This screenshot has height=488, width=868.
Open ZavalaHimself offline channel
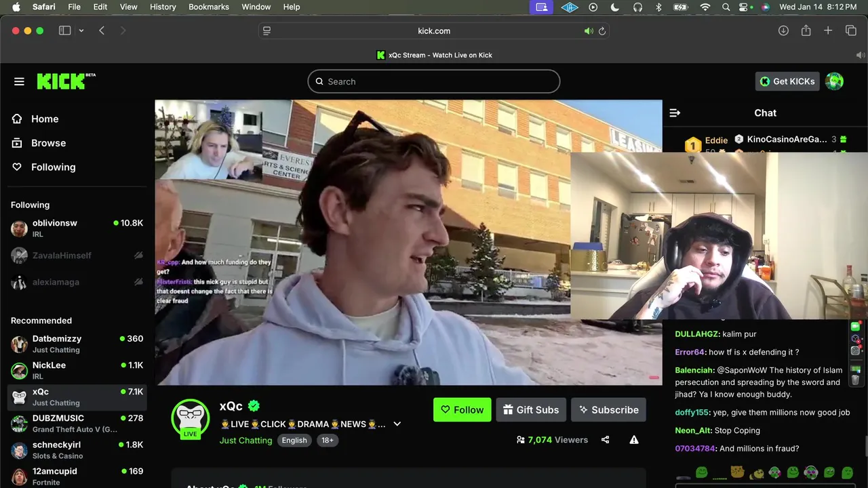77,256
